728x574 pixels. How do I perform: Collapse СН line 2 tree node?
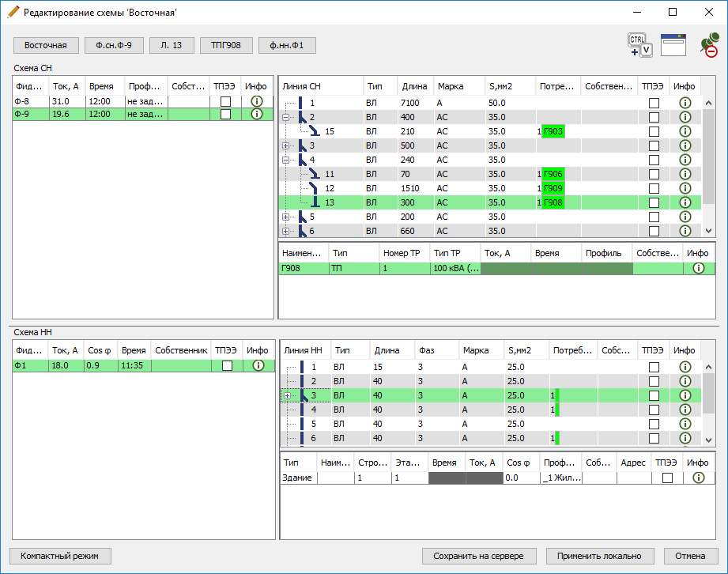[285, 117]
